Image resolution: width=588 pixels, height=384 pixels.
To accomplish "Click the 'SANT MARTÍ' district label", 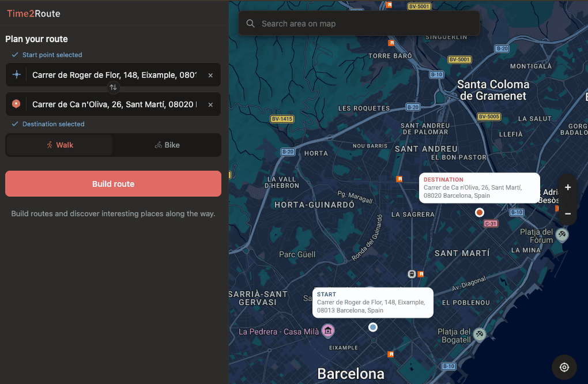I will click(x=462, y=254).
